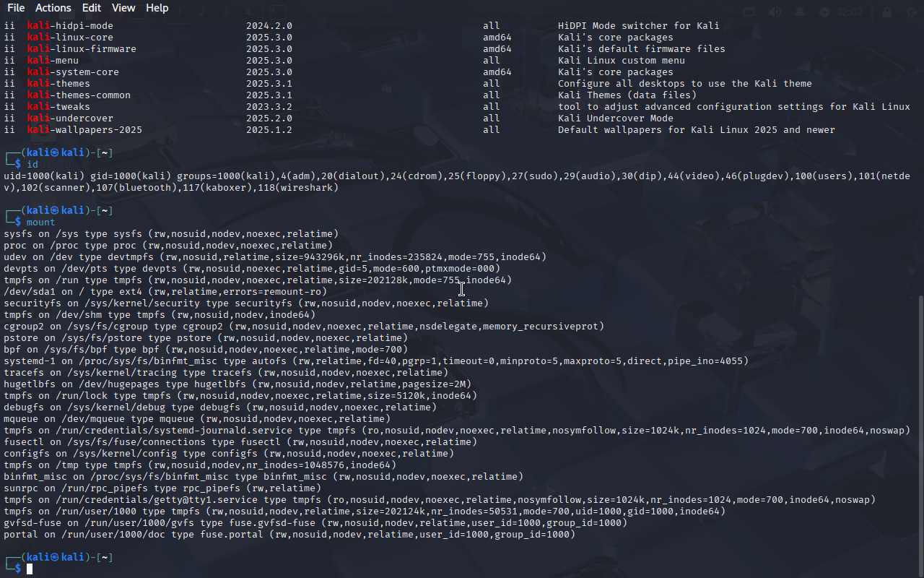Click 'errors=remount-ro' in the sda1 line
This screenshot has height=578, width=924.
point(272,292)
